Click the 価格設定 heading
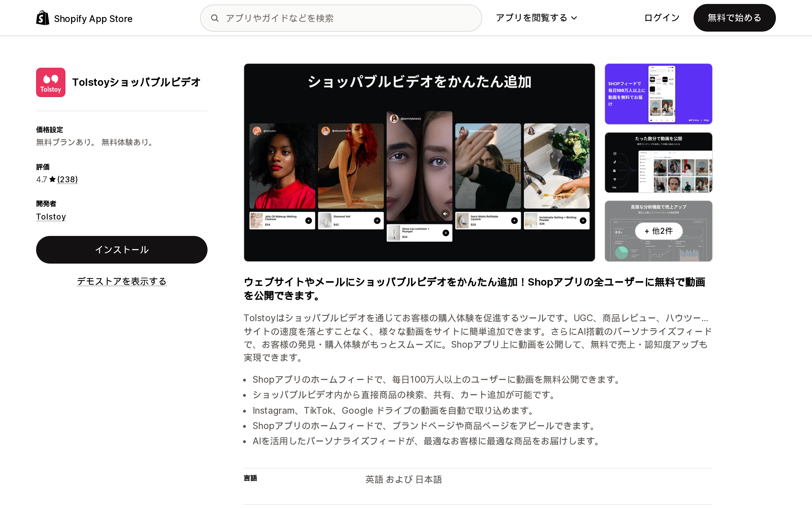 (x=50, y=130)
